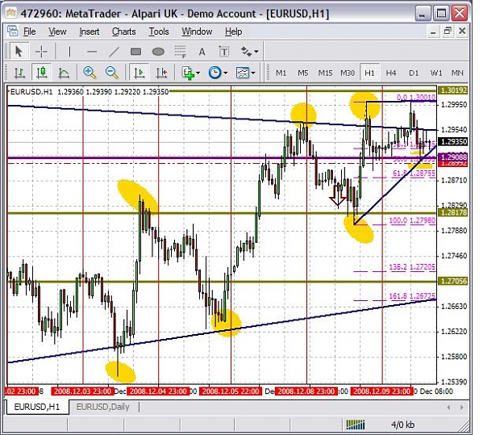Set timeframe to M5
Image resolution: width=504 pixels, height=435 pixels.
[x=302, y=73]
